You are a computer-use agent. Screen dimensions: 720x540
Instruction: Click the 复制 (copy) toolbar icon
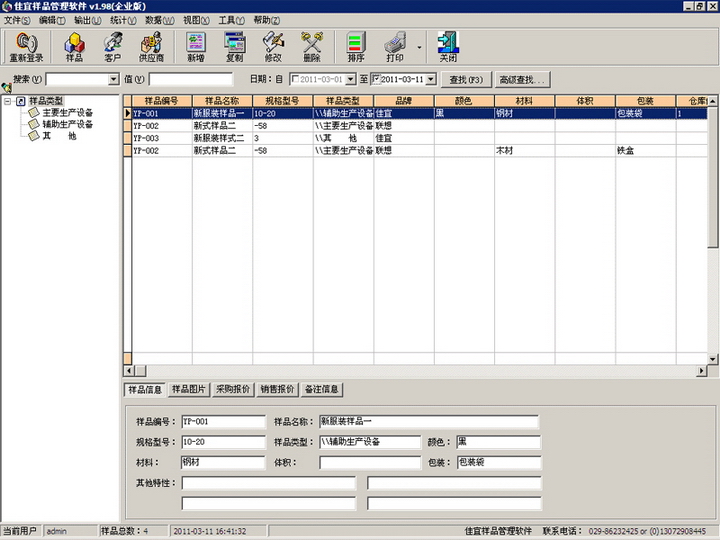pyautogui.click(x=235, y=46)
